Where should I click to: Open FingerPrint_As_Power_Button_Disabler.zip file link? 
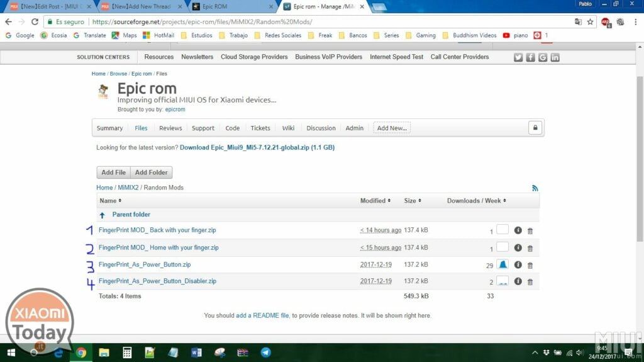pyautogui.click(x=157, y=281)
